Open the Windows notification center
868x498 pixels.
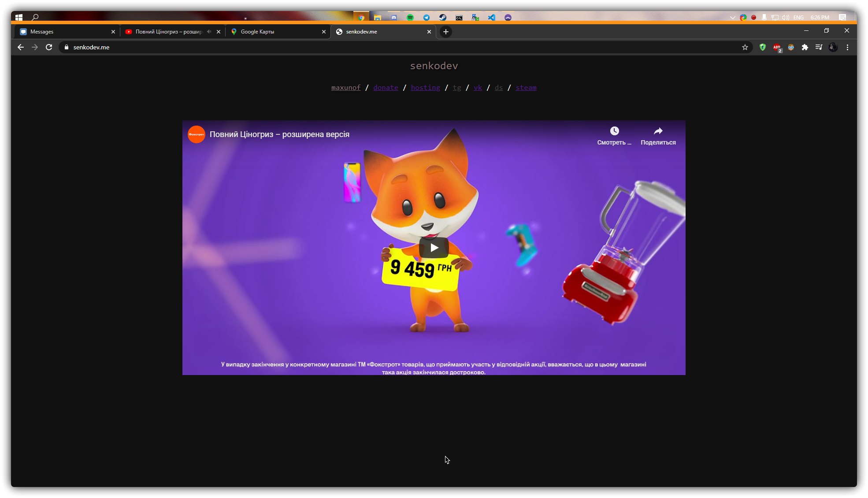pyautogui.click(x=842, y=18)
